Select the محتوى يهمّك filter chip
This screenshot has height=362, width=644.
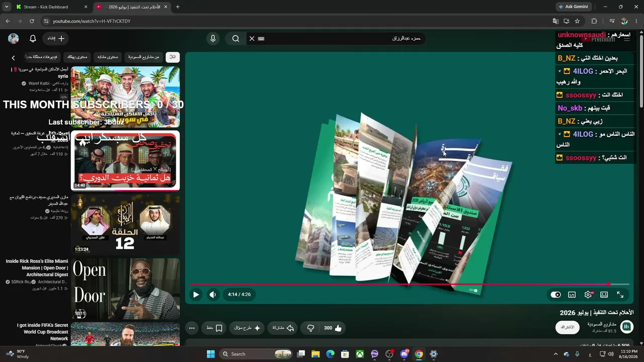[x=77, y=57]
